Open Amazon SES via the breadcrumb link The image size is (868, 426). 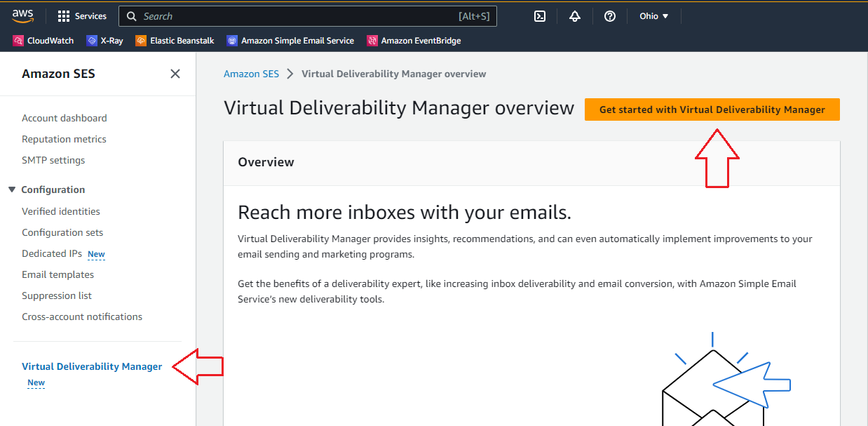[x=251, y=73]
